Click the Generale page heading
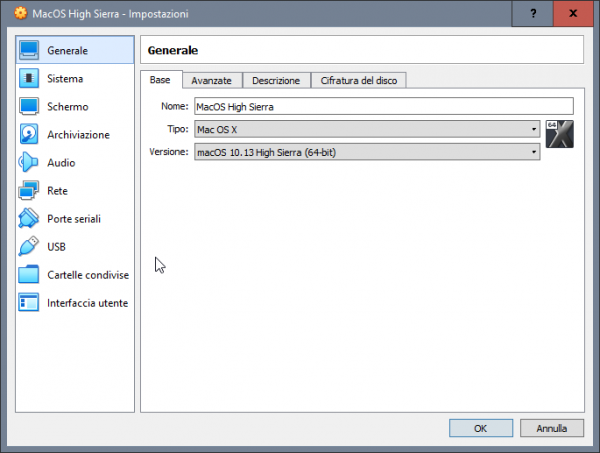The width and height of the screenshot is (600, 453). click(173, 50)
